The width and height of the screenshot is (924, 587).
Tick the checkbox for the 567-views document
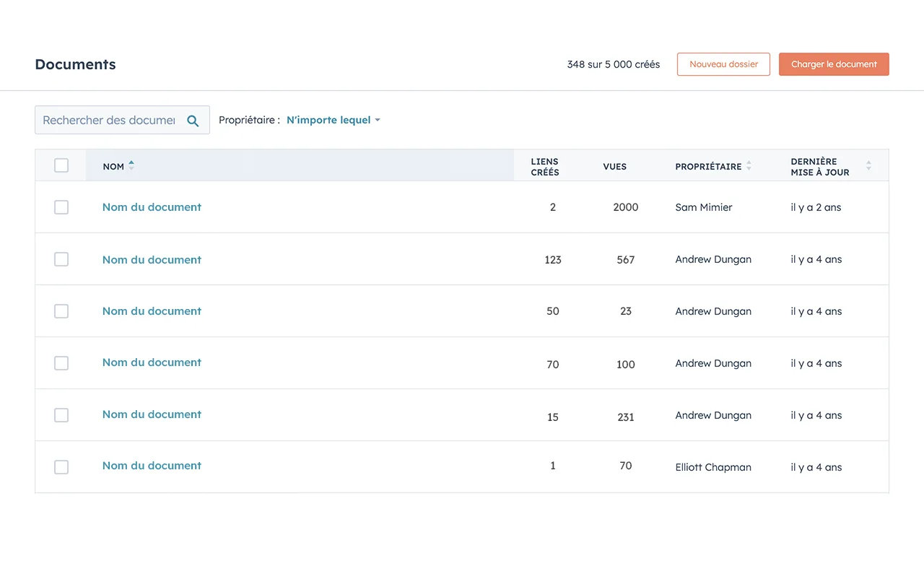61,259
